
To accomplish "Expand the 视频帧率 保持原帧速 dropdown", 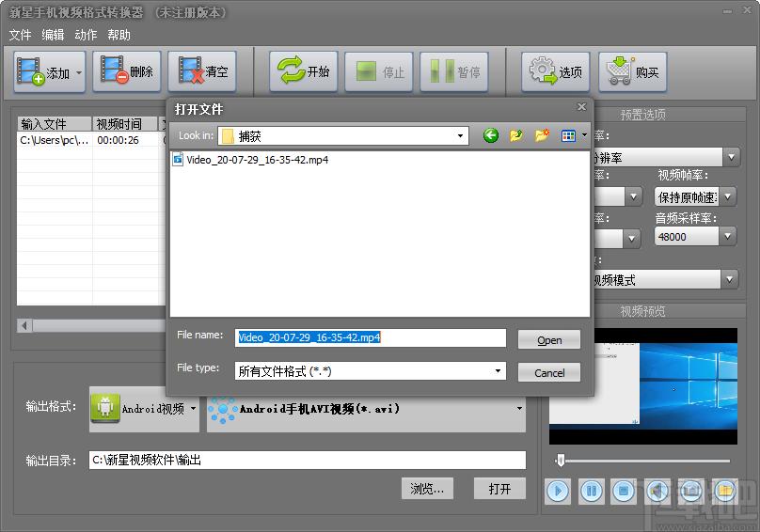I will tap(727, 197).
